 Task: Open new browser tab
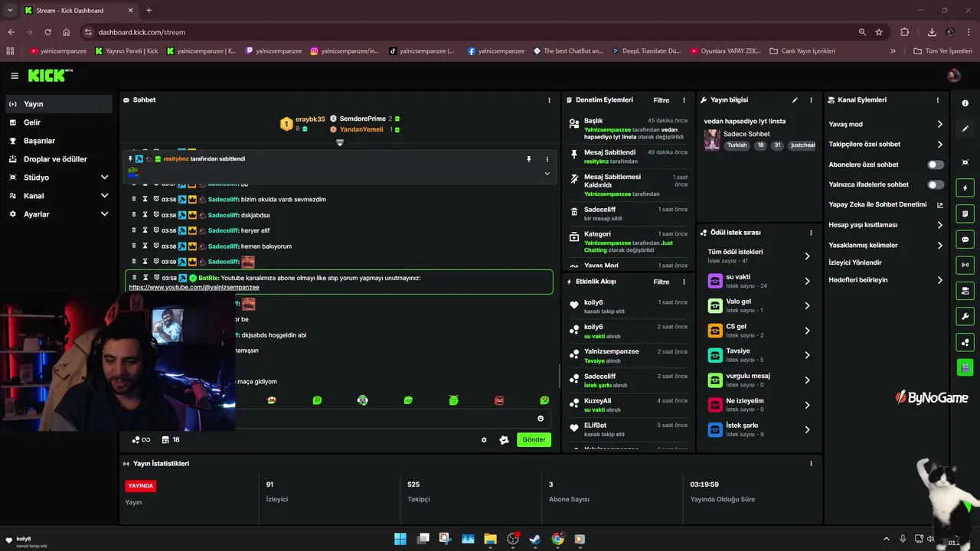point(149,11)
